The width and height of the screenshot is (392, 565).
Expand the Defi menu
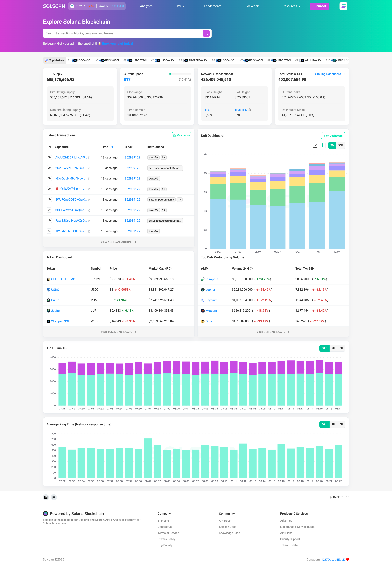180,6
